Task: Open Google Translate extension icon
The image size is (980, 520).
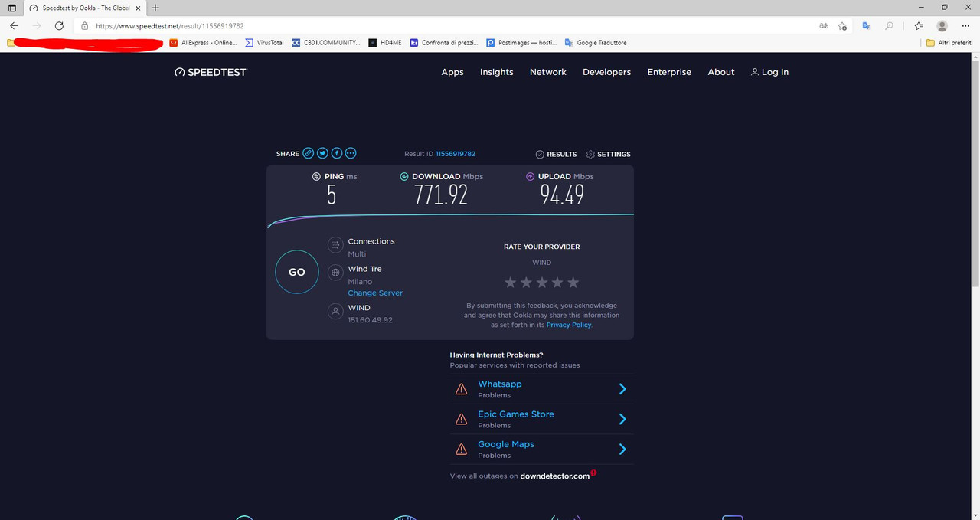Action: (x=866, y=25)
